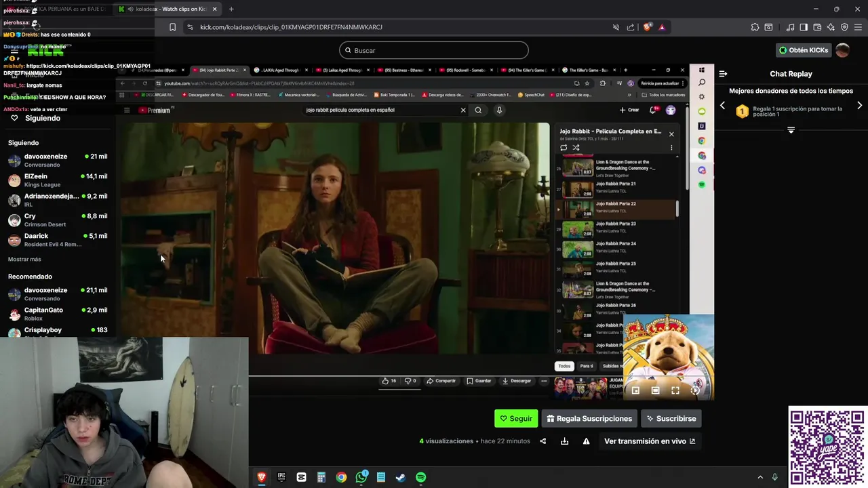
Task: Open the Leo AI sparkle icon
Action: click(831, 27)
